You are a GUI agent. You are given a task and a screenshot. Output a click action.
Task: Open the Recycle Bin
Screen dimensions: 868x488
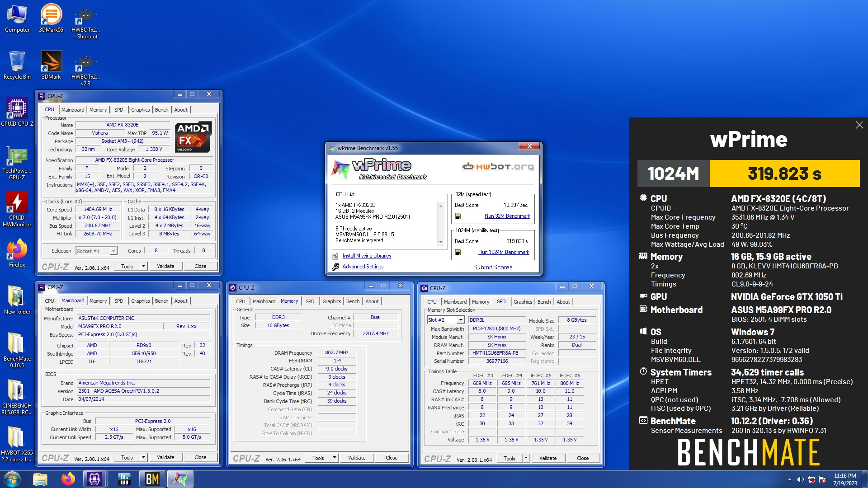17,66
